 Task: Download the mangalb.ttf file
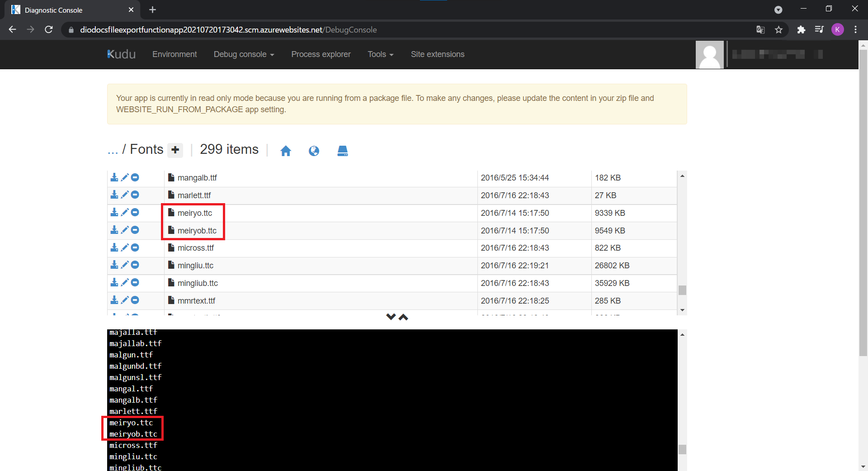[x=114, y=177]
